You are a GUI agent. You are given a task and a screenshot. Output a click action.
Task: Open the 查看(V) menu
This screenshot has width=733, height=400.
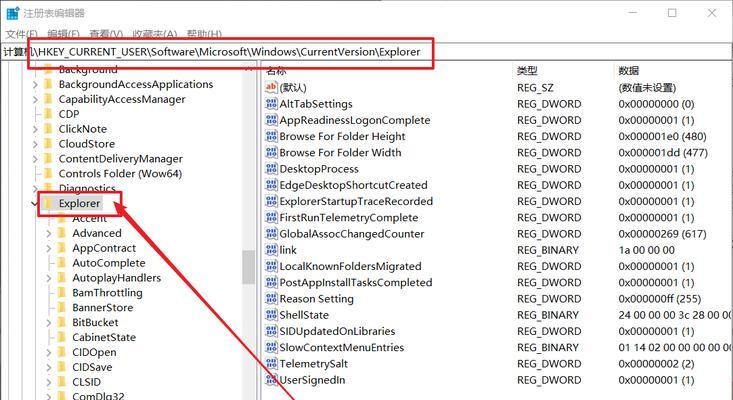[x=106, y=35]
